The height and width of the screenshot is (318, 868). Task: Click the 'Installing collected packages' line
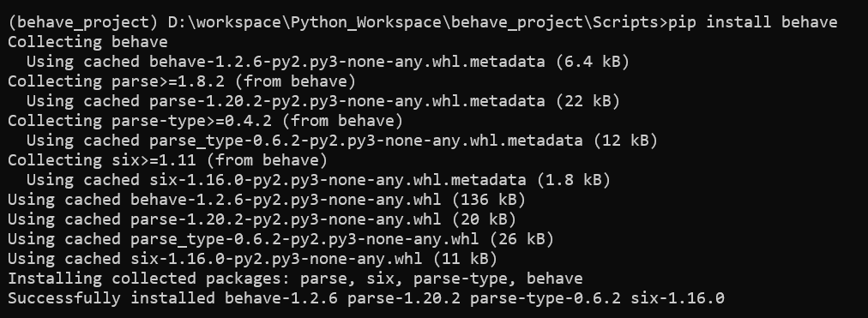pyautogui.click(x=295, y=279)
